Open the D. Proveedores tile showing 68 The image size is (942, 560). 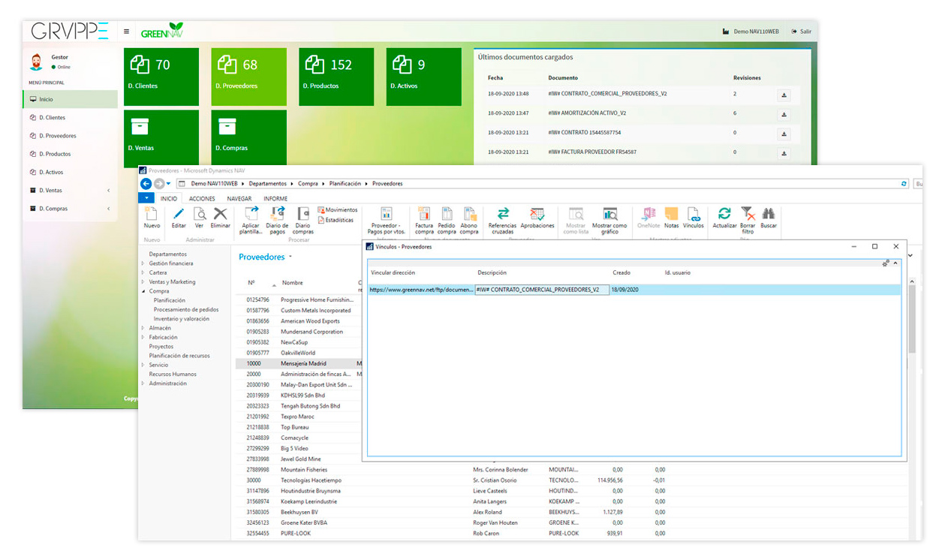pyautogui.click(x=249, y=77)
